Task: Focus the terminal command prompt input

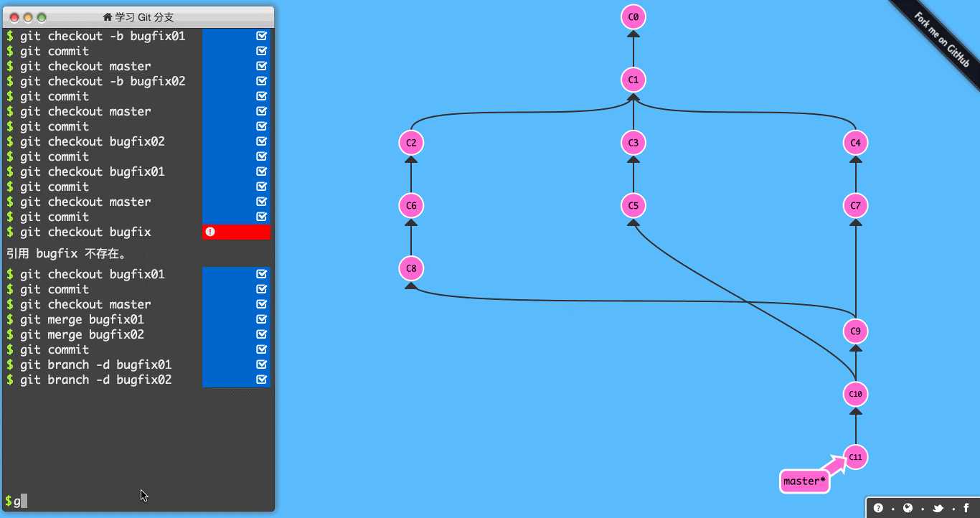Action: click(138, 501)
